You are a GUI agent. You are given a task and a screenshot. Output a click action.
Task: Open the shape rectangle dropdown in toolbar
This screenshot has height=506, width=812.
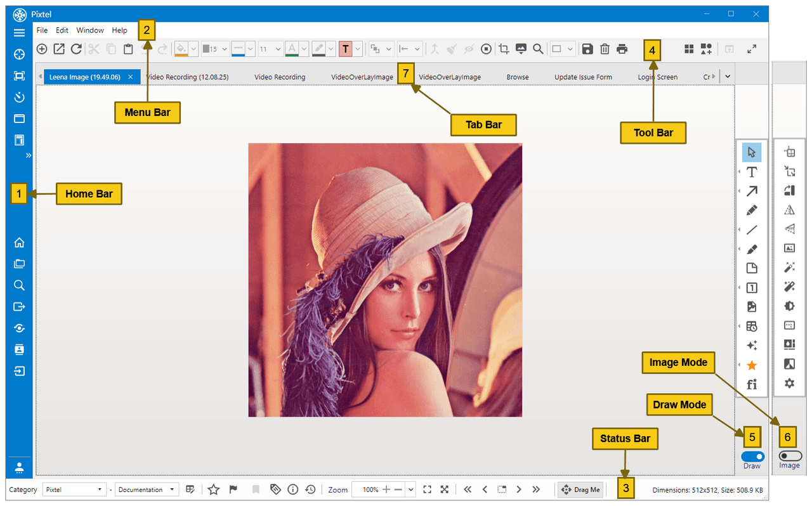pyautogui.click(x=563, y=49)
